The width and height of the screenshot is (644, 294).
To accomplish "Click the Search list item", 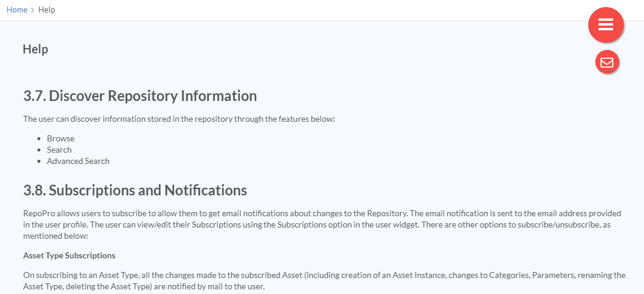I will pos(59,150).
